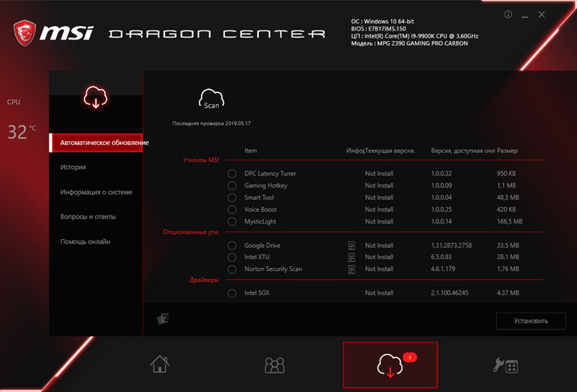Screen dimensions: 577x392
Task: Click version 1.31.2873.2758 of Google Drive
Action: (451, 245)
